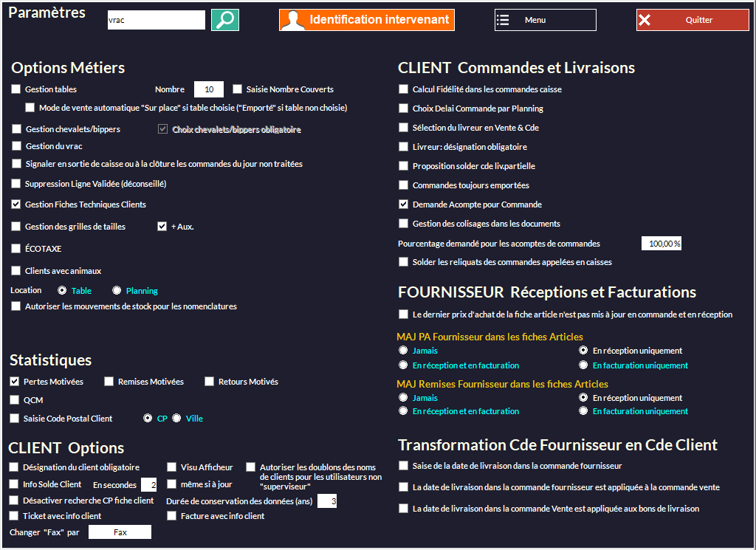The image size is (756, 550).
Task: Enable Calcul Fidélité dans les commandes caisse
Action: click(x=403, y=89)
